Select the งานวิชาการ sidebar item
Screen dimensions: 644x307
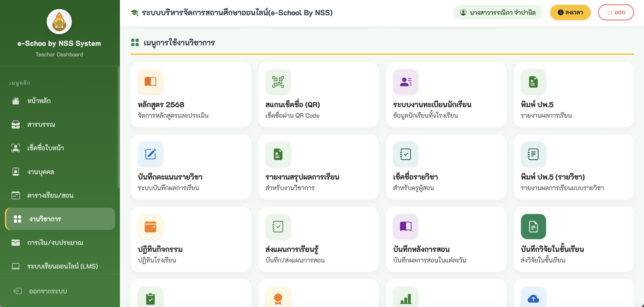[x=60, y=219]
